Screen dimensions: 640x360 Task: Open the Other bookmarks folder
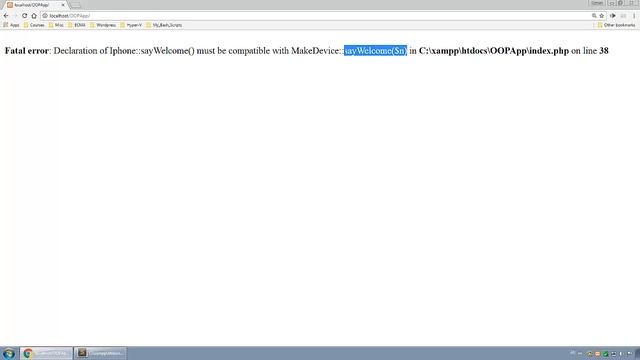[616, 25]
